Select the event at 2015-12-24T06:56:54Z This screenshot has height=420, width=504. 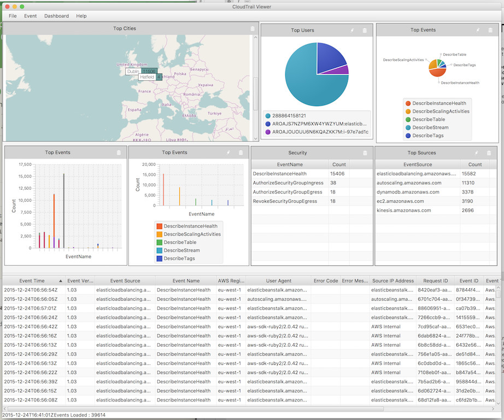249,290
